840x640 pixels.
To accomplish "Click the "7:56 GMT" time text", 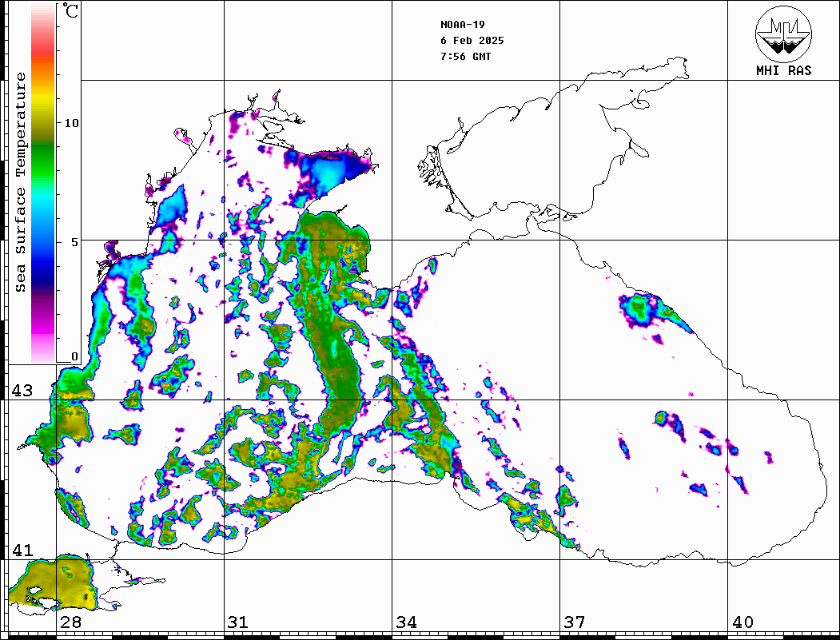I will [x=465, y=56].
